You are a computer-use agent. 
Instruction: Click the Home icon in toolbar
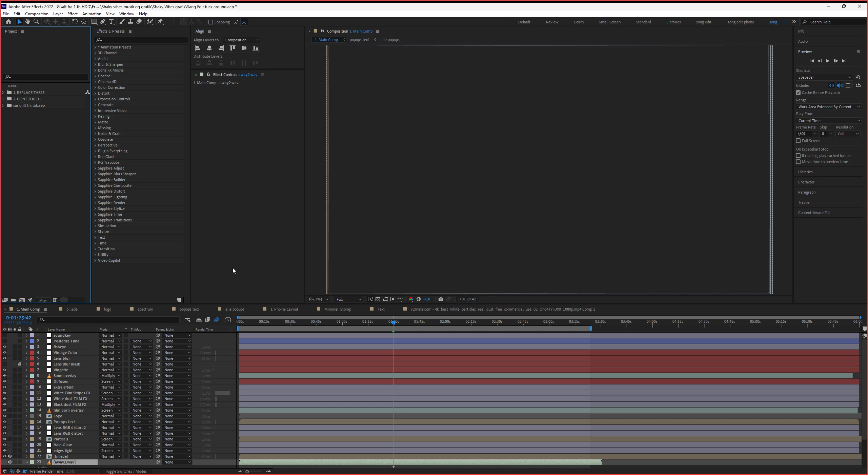point(8,22)
